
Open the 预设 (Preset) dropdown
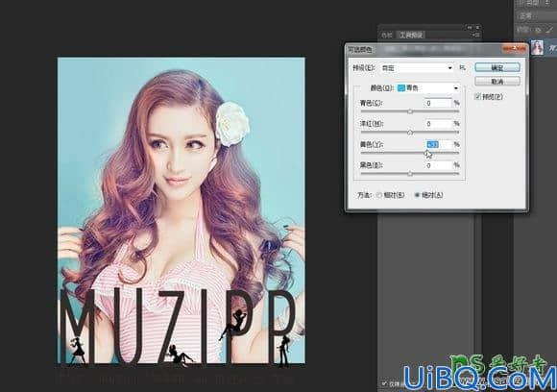(418, 67)
